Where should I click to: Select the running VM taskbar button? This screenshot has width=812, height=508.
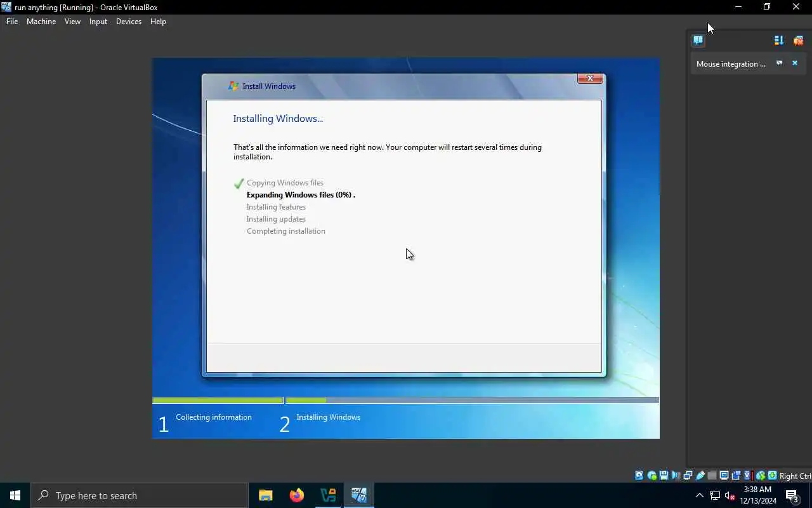359,495
